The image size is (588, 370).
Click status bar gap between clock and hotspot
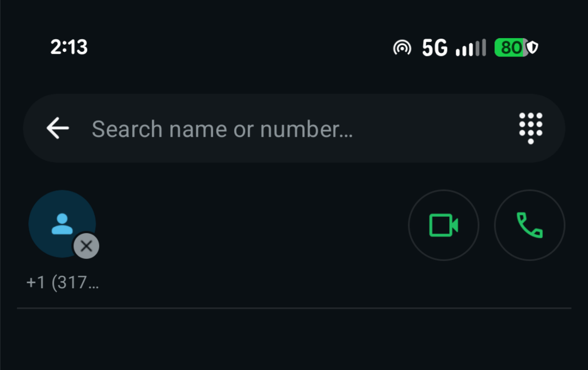click(x=240, y=48)
